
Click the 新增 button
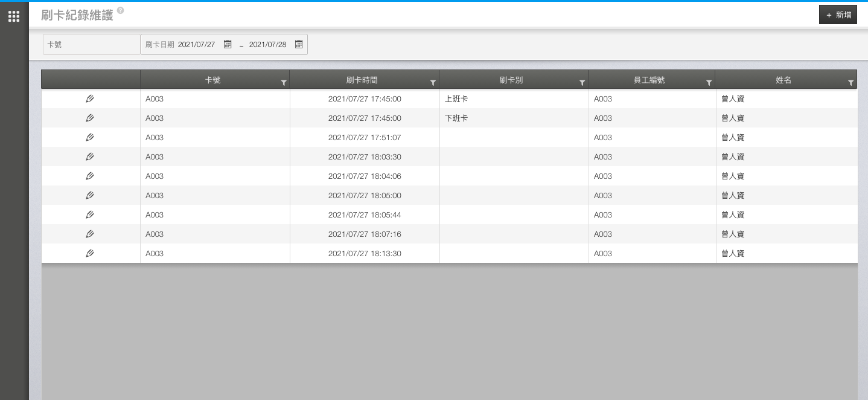coord(838,15)
